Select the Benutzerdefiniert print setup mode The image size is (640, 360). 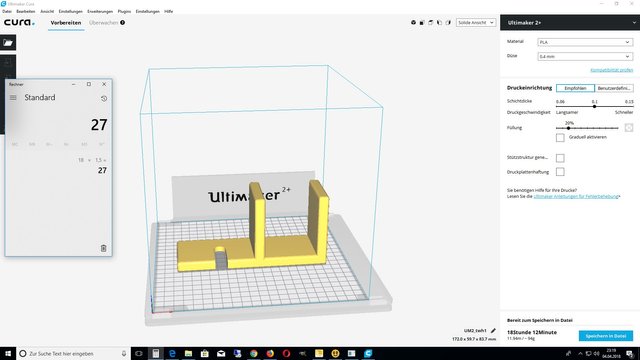pyautogui.click(x=614, y=88)
